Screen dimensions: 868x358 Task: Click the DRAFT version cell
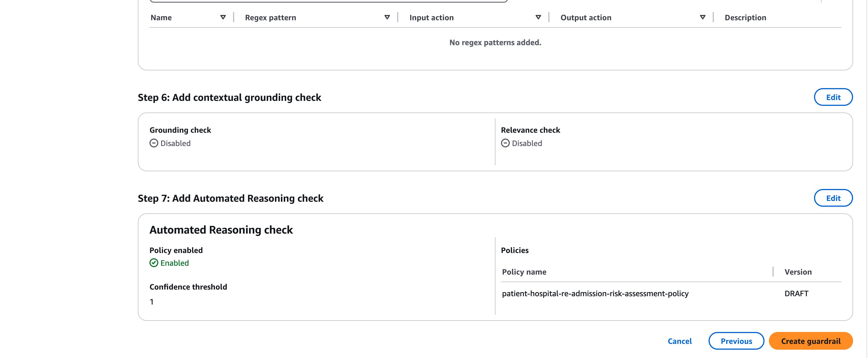tap(796, 293)
